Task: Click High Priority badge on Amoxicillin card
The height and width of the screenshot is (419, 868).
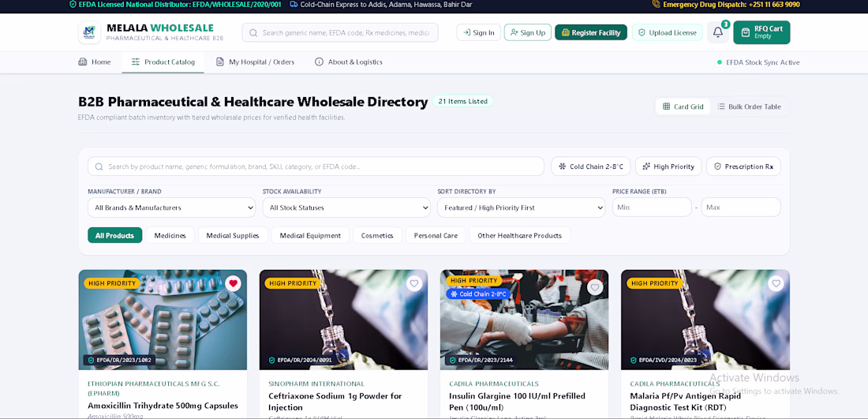Action: [112, 283]
